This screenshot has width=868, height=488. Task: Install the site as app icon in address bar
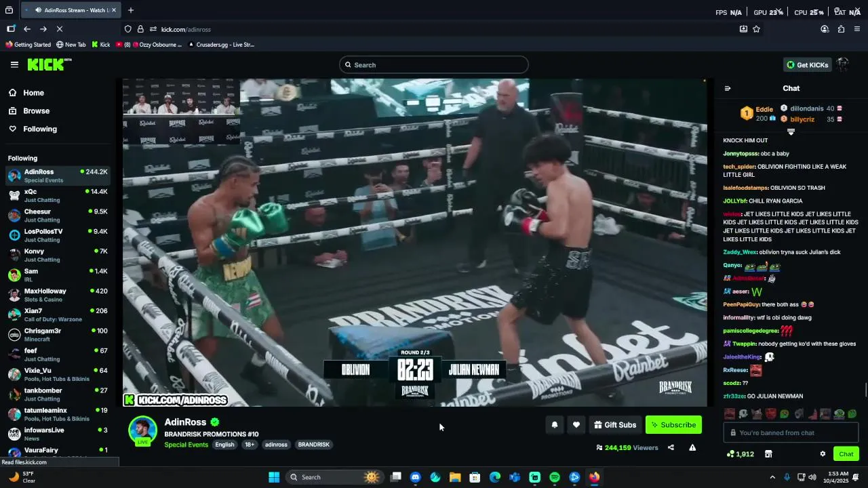(743, 29)
